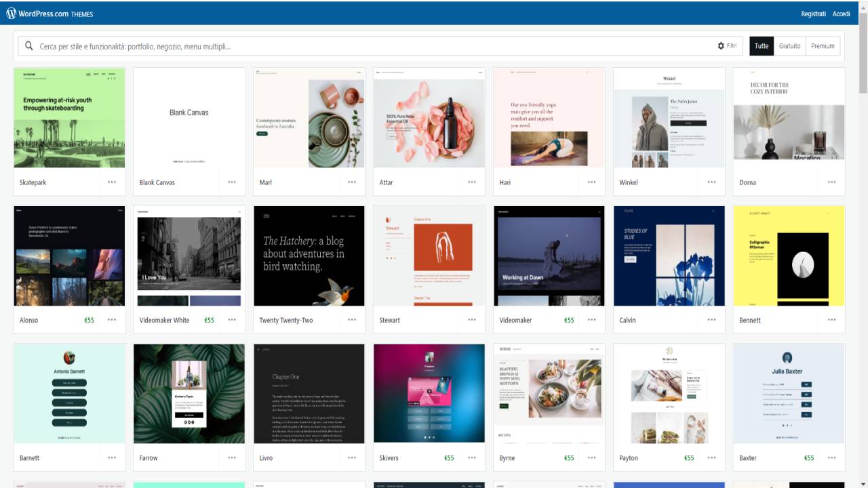Open ellipsis menu for Dorna theme
Screen dimensions: 868x488
point(831,182)
